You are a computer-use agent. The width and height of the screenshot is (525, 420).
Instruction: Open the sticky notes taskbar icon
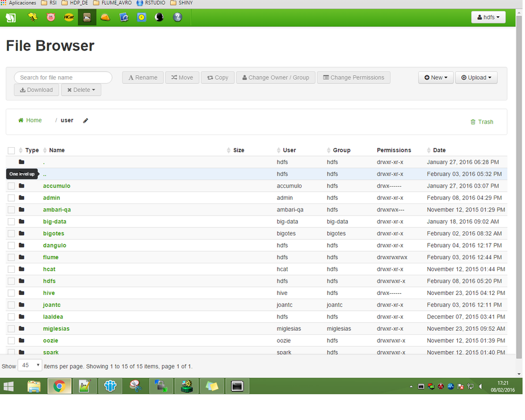click(212, 386)
